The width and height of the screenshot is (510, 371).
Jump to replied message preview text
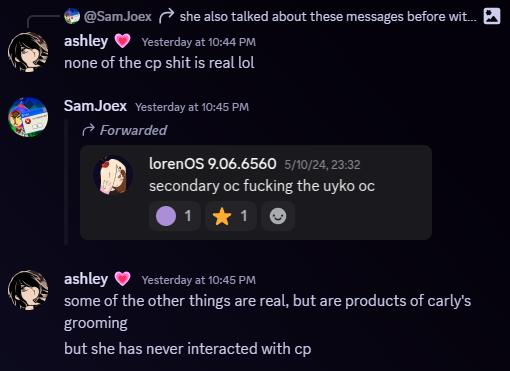click(x=328, y=16)
